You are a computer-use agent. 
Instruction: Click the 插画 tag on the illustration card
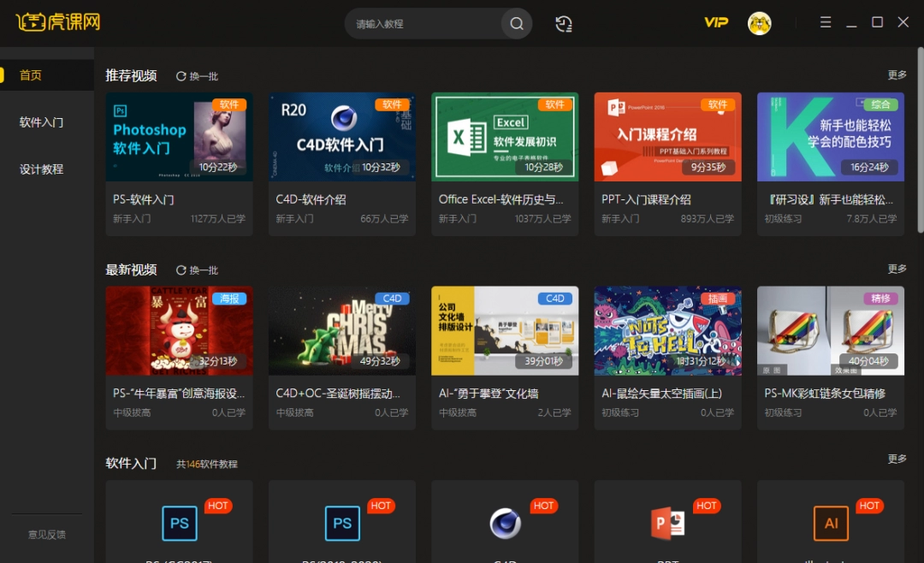click(718, 299)
